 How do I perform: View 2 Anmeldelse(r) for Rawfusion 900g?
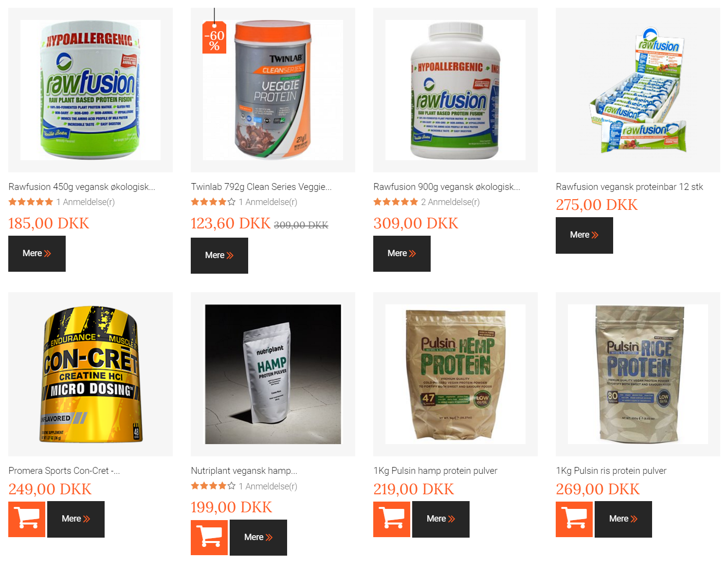coord(450,202)
